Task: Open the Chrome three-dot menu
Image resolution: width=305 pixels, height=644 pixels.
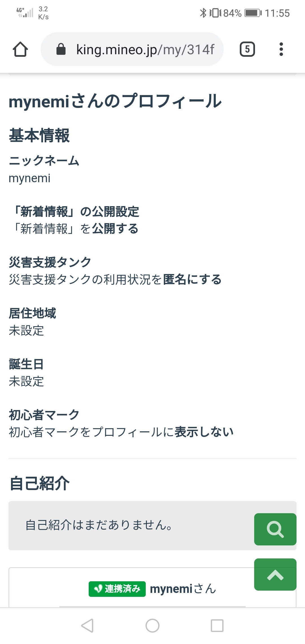Action: (x=281, y=49)
